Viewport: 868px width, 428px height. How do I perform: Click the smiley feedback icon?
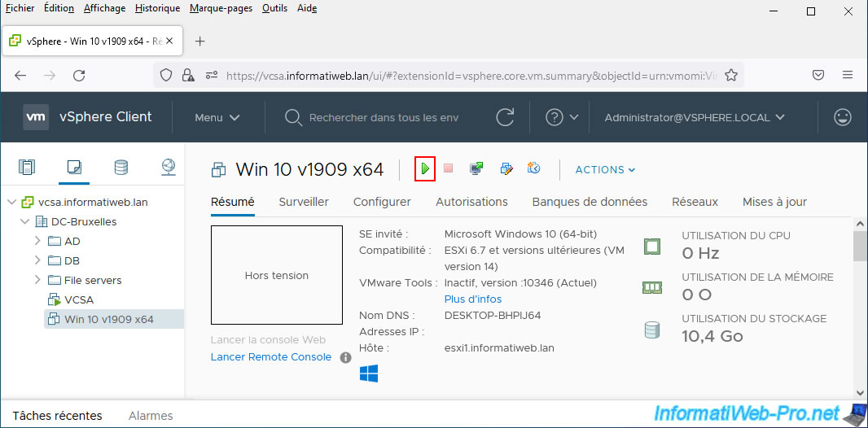[x=843, y=117]
